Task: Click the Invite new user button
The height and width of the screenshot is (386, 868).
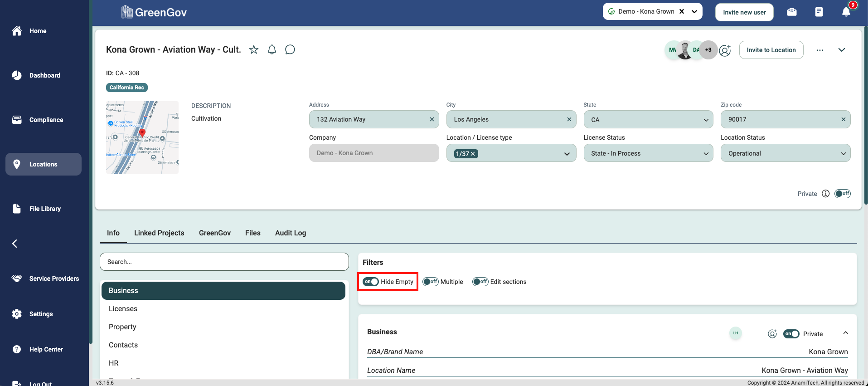Action: [744, 12]
